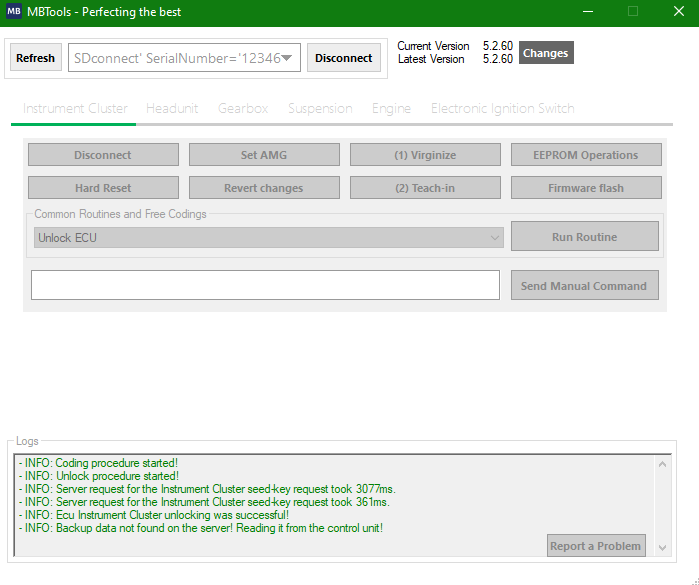Screen dimensions: 699x585
Task: Open the Electronic Ignition Switch tab
Action: coord(502,108)
